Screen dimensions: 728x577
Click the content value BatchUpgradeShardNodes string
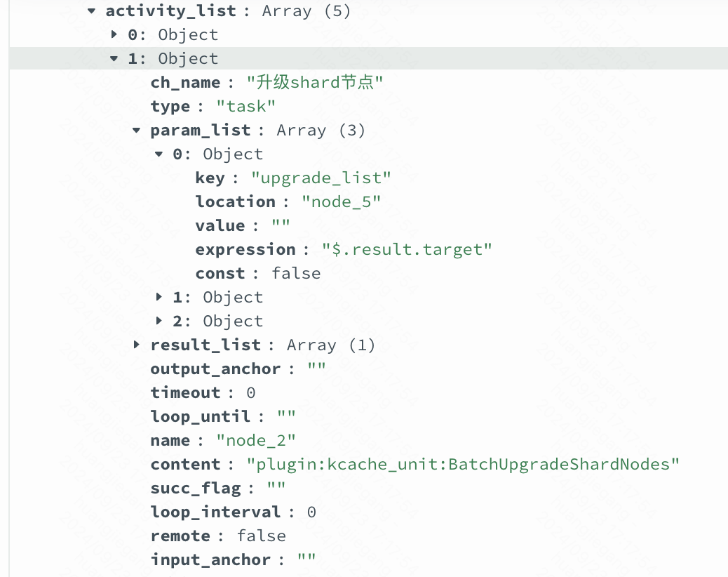[463, 464]
